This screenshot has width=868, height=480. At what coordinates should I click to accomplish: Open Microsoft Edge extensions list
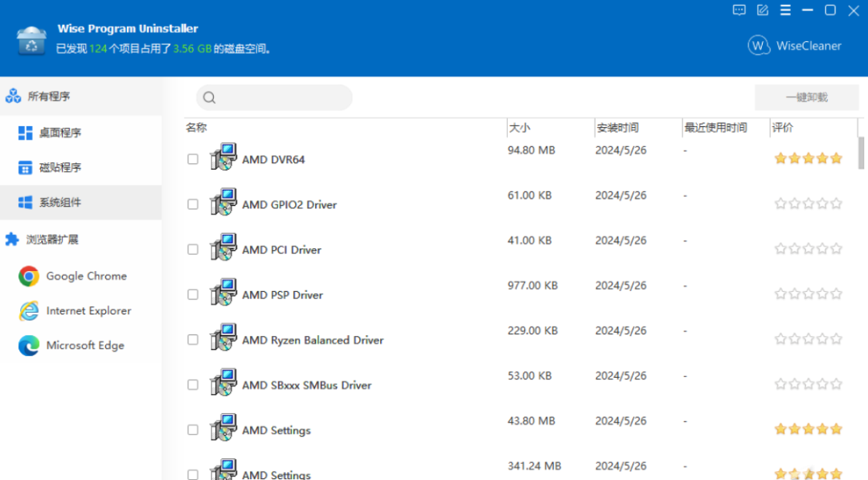(81, 346)
